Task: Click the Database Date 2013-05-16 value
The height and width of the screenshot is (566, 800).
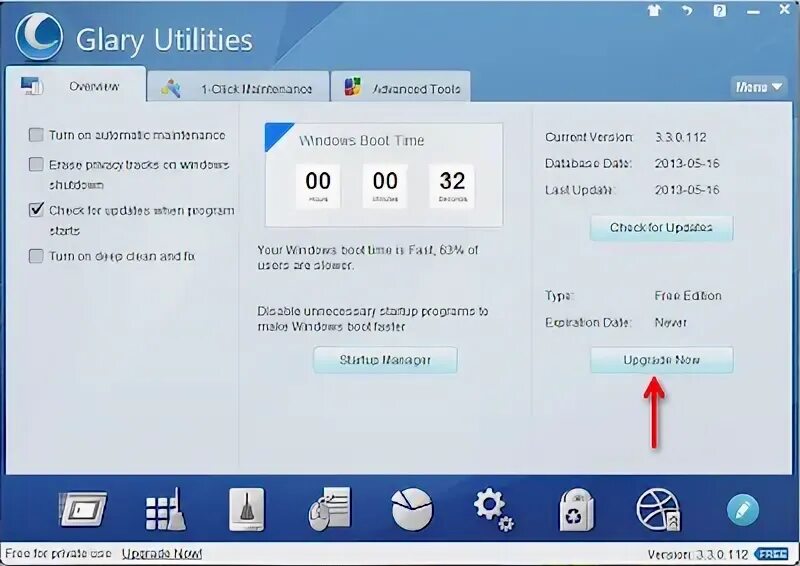Action: pyautogui.click(x=687, y=163)
